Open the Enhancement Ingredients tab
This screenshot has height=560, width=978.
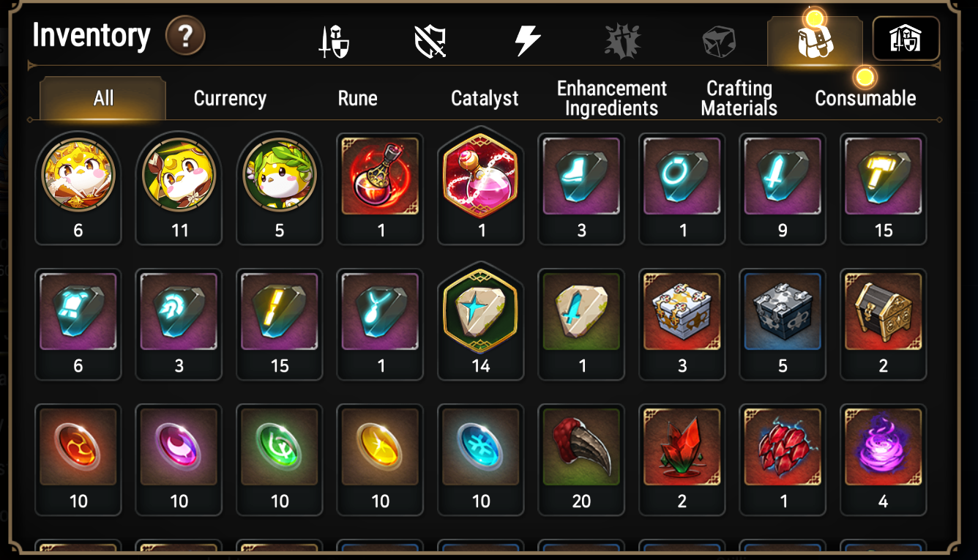tap(612, 99)
